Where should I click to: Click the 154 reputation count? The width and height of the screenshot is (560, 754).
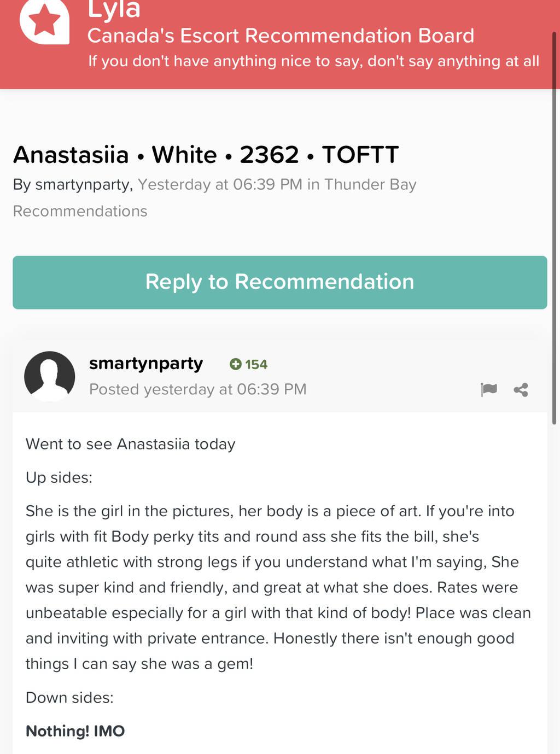(x=256, y=365)
